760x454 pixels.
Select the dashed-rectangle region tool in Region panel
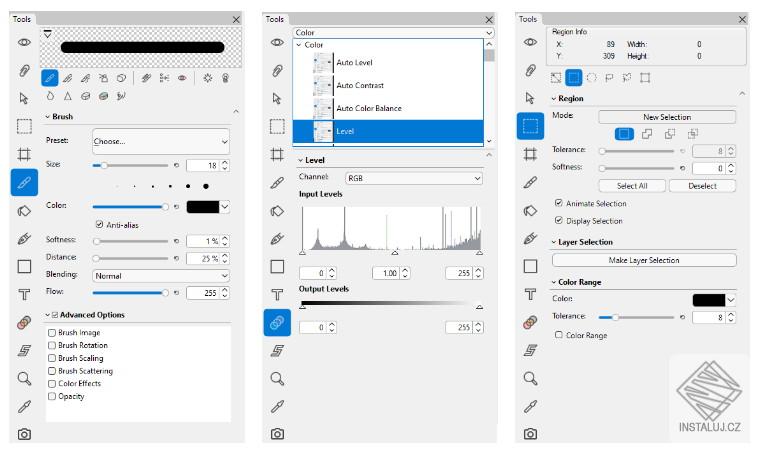[x=530, y=126]
